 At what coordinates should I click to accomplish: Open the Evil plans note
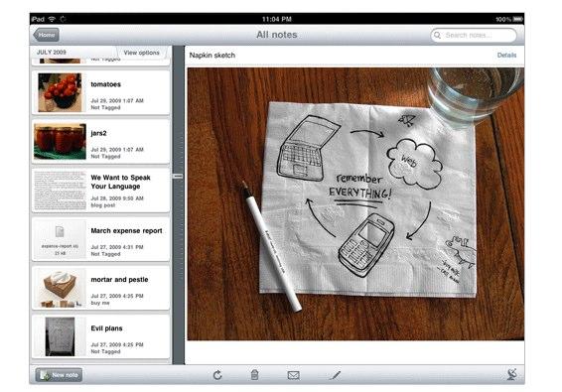pos(100,336)
